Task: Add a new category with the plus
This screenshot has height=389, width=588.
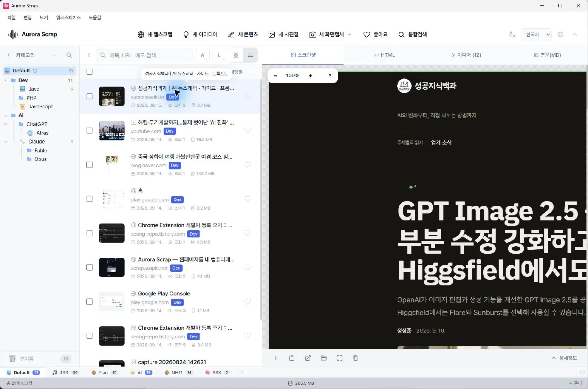Action: point(54,55)
